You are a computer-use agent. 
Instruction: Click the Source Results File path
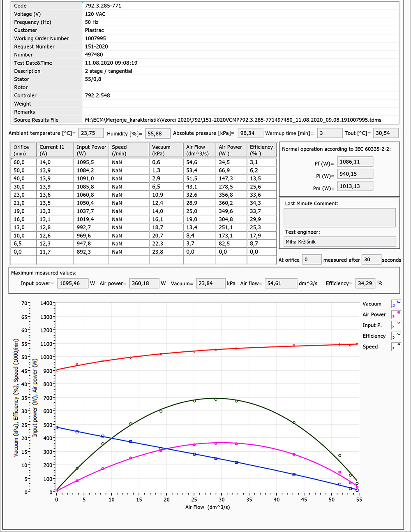click(233, 120)
